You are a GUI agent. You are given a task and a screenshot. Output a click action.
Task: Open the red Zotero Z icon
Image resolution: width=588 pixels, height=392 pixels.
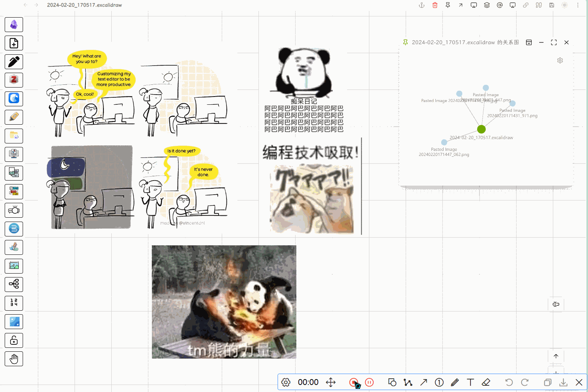(14, 80)
